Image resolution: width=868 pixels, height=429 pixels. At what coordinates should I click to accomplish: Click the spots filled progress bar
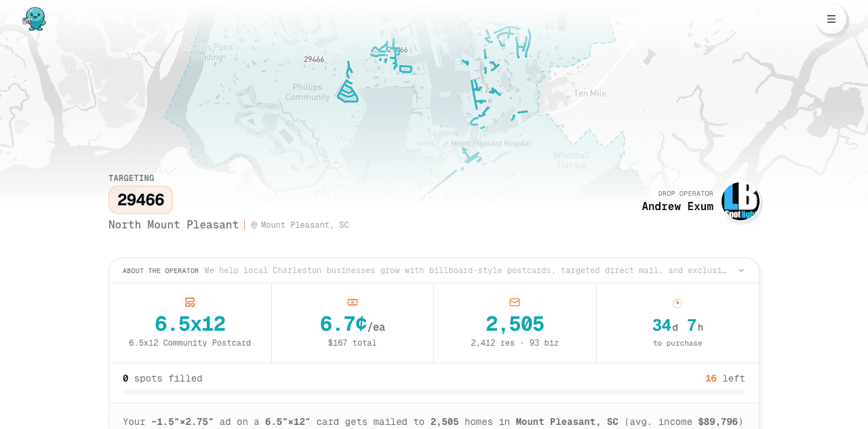(x=434, y=391)
